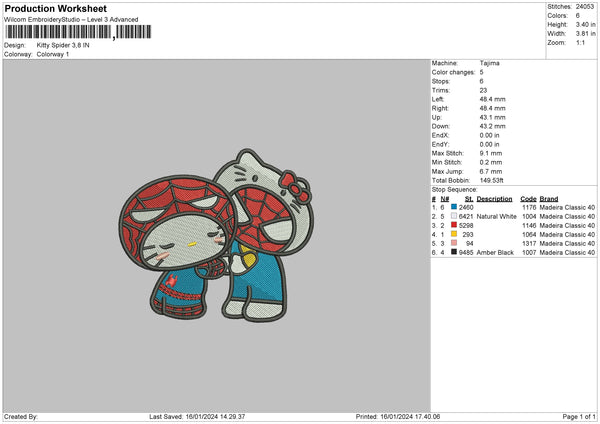This screenshot has height=424, width=600.
Task: Click the Max Stitch value 9.1 mm
Action: [x=491, y=153]
